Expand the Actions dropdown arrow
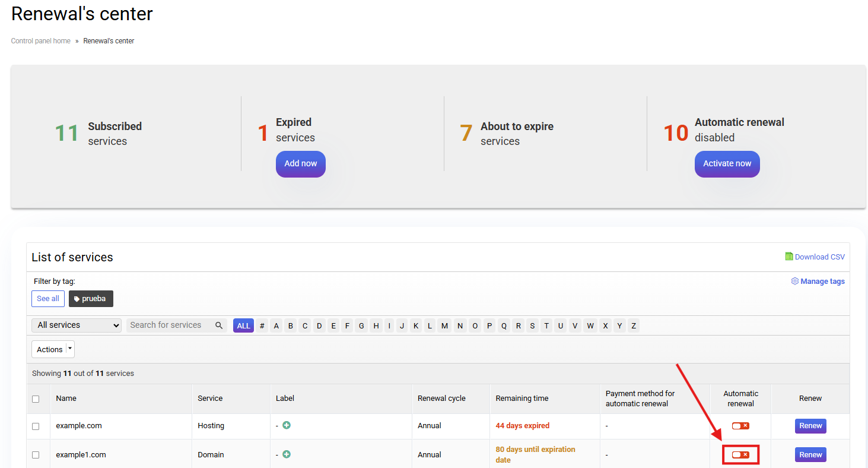The height and width of the screenshot is (468, 868). tap(71, 349)
